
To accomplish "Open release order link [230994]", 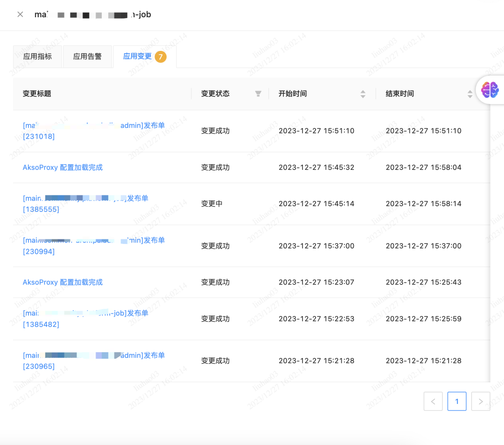I will click(x=94, y=246).
